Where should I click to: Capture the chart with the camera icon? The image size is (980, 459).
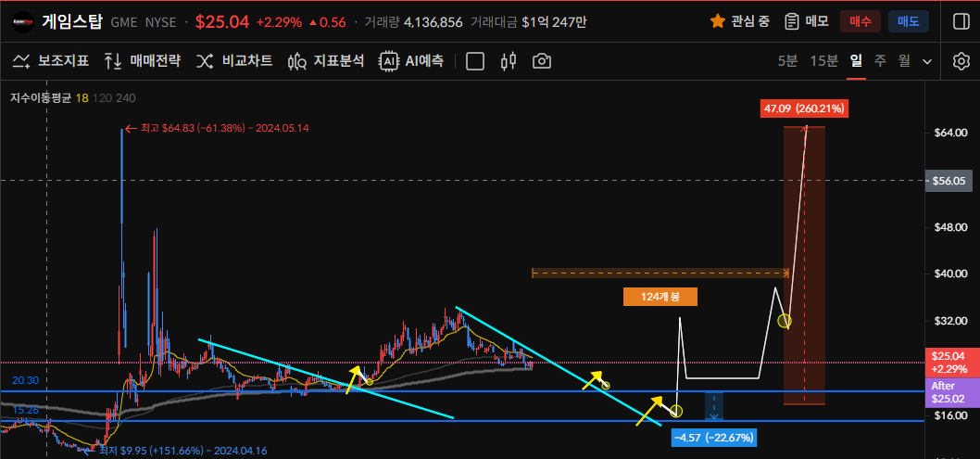(x=542, y=60)
